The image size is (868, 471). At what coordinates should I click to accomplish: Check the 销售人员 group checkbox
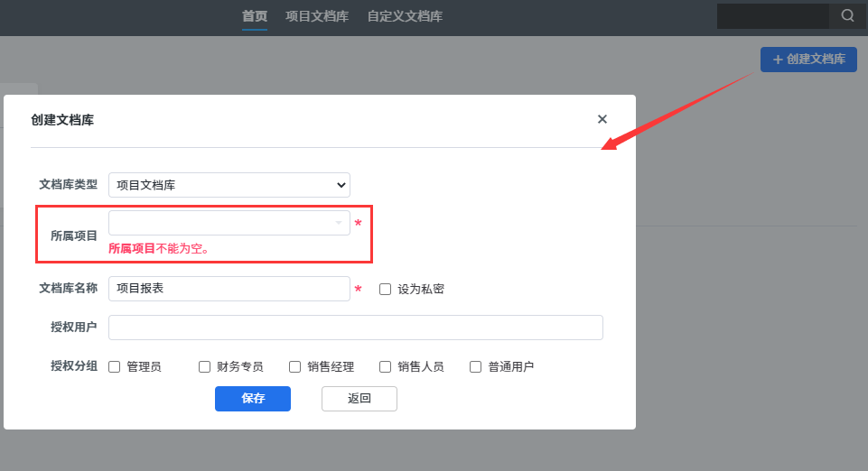(x=385, y=367)
